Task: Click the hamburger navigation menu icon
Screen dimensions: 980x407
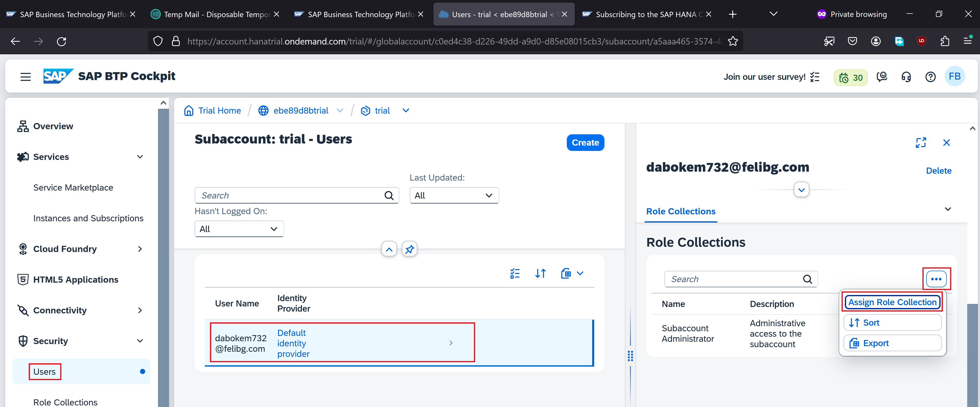Action: coord(26,77)
